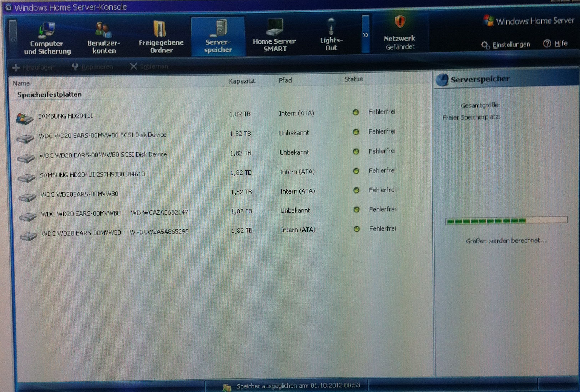Screen dimensions: 580x392
Task: Click the Freier Speicherplatz label
Action: click(471, 117)
